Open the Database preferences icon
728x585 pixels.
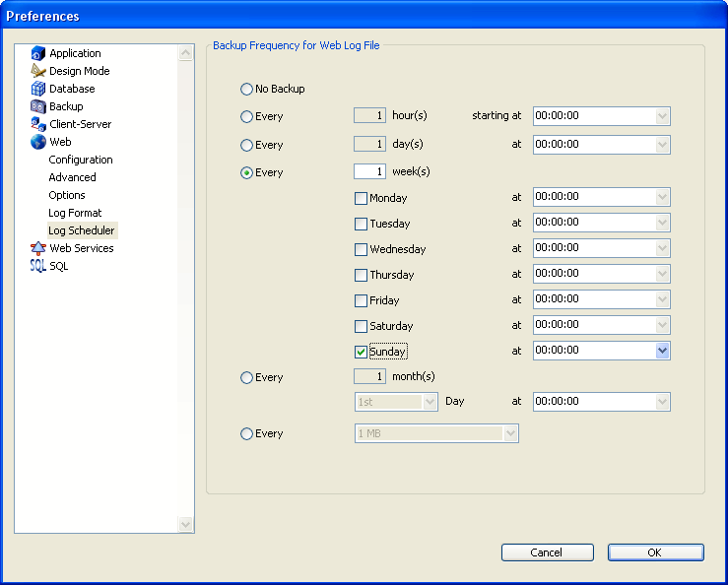(38, 89)
